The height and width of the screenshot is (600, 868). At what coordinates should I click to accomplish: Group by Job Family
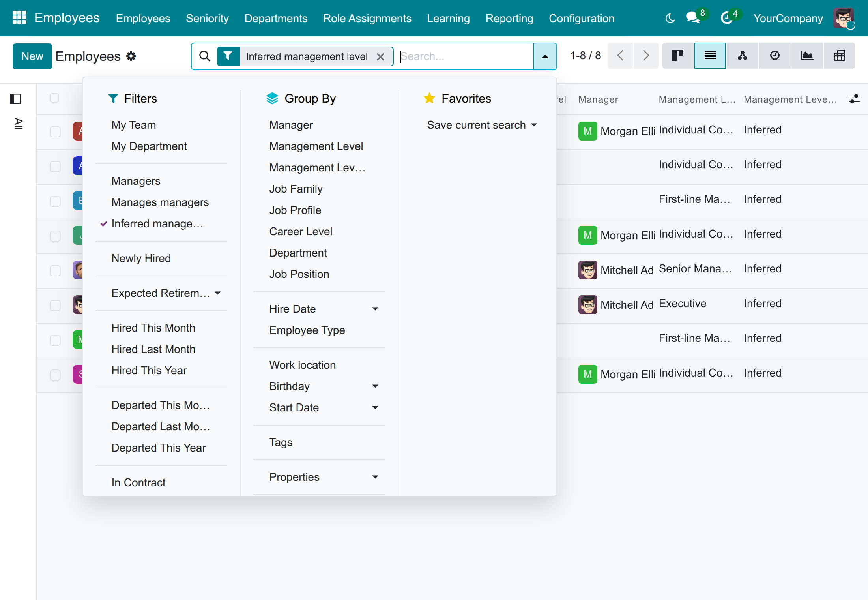[x=296, y=189]
